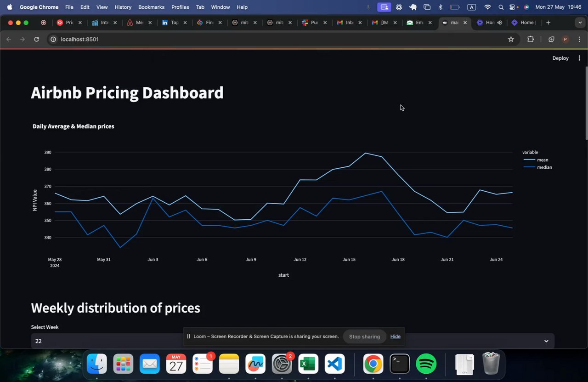This screenshot has width=588, height=382.
Task: Open Freeform in the Dock
Action: pyautogui.click(x=255, y=364)
